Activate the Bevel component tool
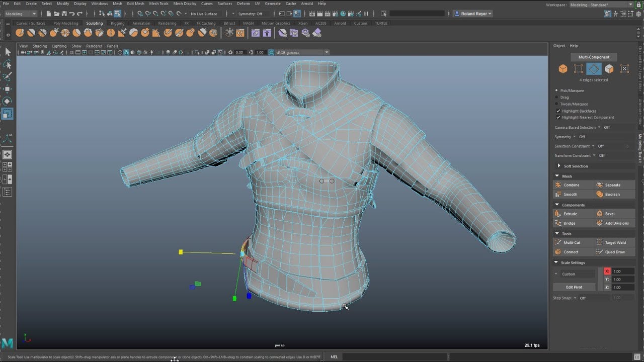This screenshot has width=644, height=362. [615, 214]
